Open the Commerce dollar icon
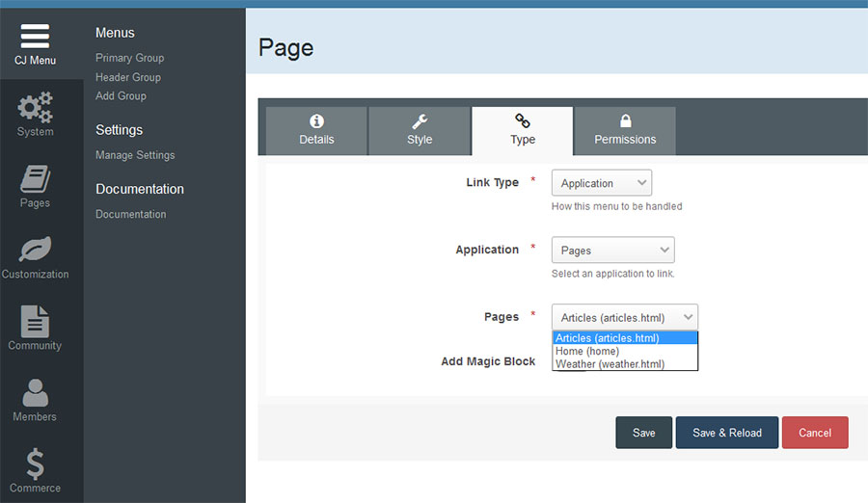Screen dimensions: 868x503 tap(35, 463)
